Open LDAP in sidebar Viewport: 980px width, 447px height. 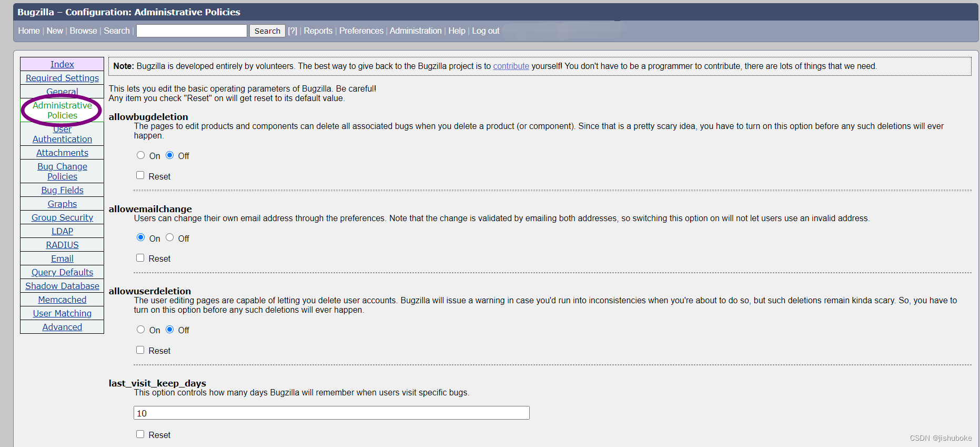tap(62, 231)
